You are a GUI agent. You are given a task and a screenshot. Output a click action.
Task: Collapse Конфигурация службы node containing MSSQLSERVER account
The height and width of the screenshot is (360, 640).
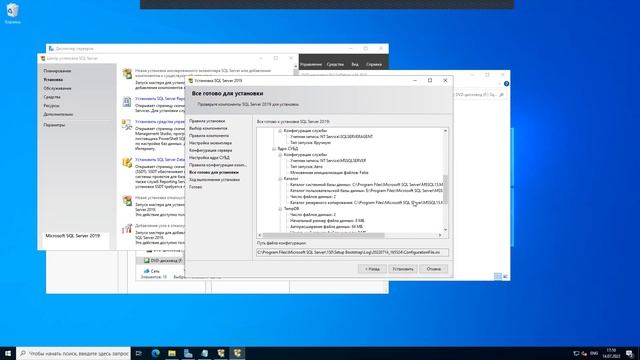[280, 155]
